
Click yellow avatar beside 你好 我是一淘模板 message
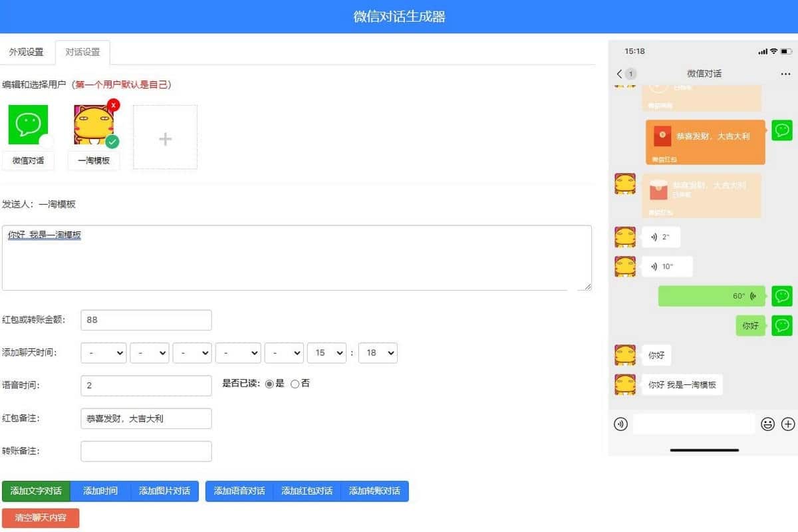[625, 384]
